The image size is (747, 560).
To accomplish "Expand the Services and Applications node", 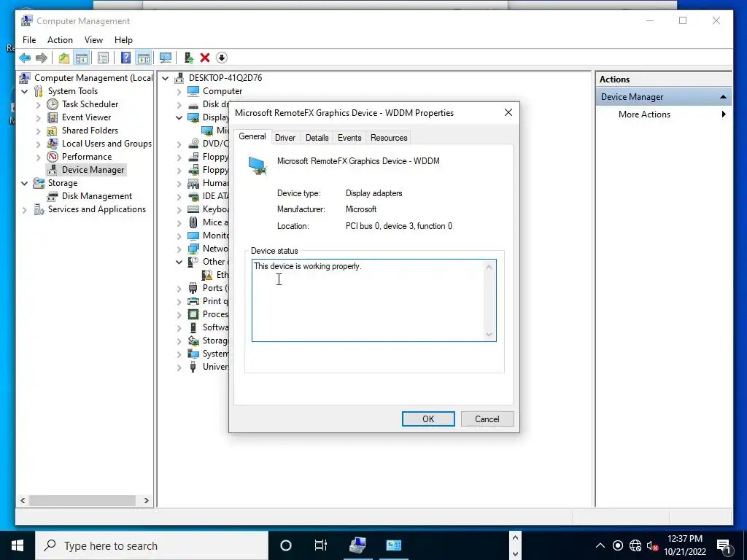I will point(24,209).
